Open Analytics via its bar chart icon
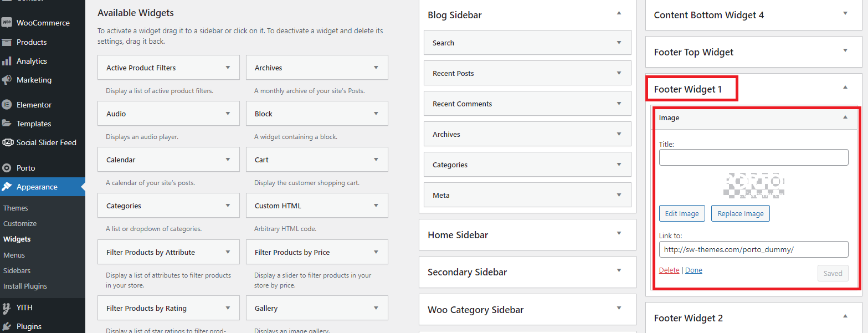 7,61
